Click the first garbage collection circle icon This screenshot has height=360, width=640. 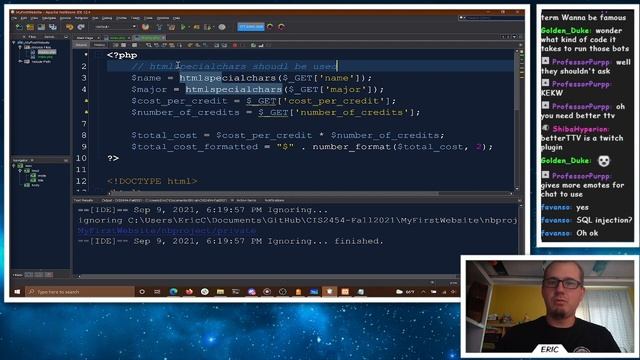pos(270,27)
